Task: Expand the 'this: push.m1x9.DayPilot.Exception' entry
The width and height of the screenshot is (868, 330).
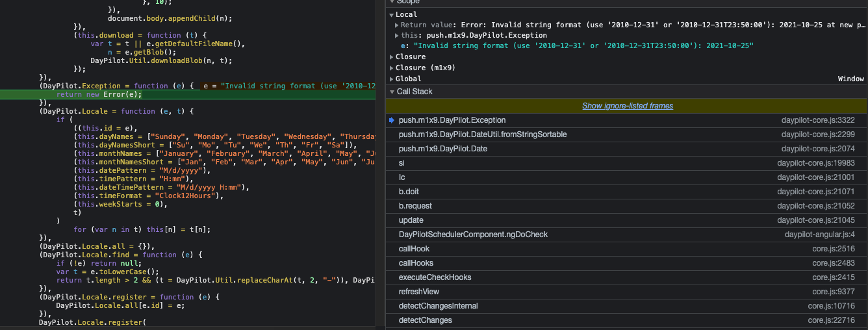Action: 397,35
